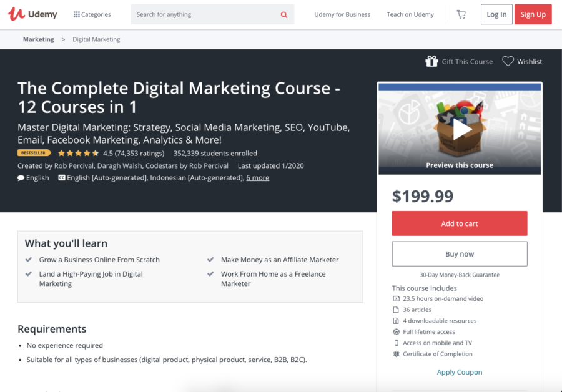The width and height of the screenshot is (562, 392).
Task: Click '30-Day Money-Back Guarantee' text
Action: tap(460, 275)
